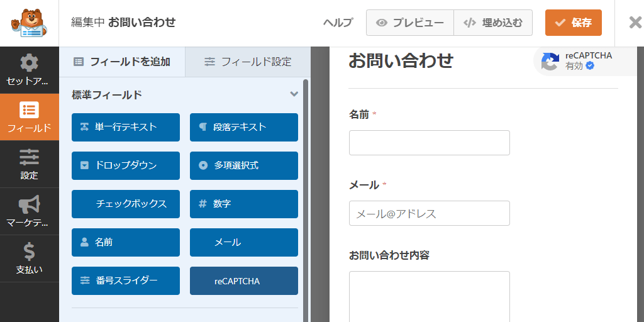Select the お問い合わせ form title heading

point(401,61)
